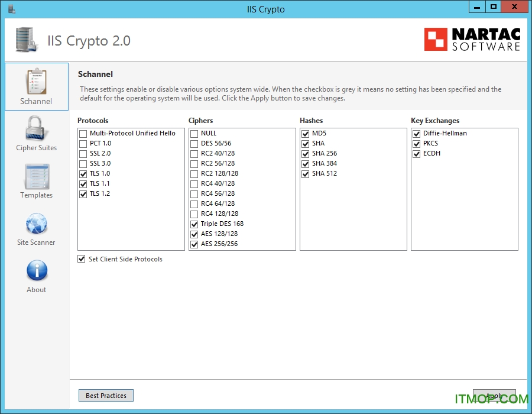
Task: Select the Schannel sidebar icon
Action: click(x=36, y=86)
